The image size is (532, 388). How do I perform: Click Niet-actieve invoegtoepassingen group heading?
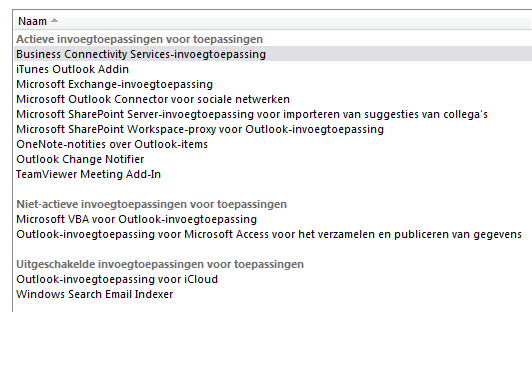tap(151, 204)
